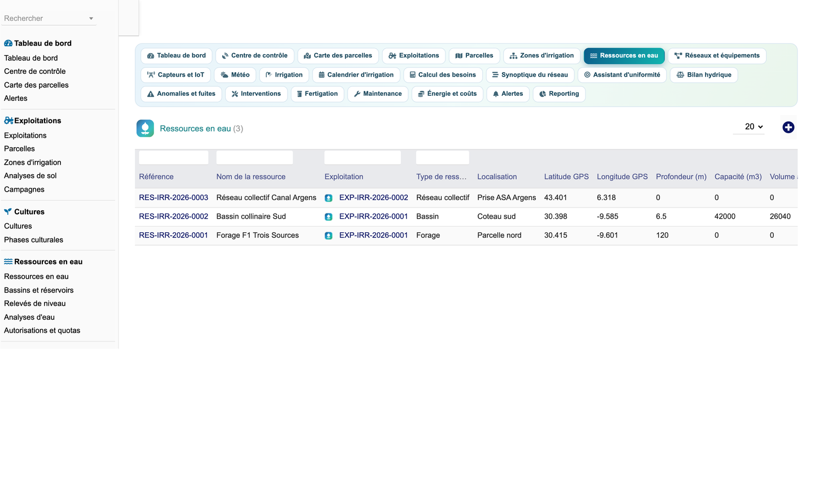Open sidebar Analyses d'eau link
This screenshot has width=815, height=504.
pyautogui.click(x=29, y=317)
